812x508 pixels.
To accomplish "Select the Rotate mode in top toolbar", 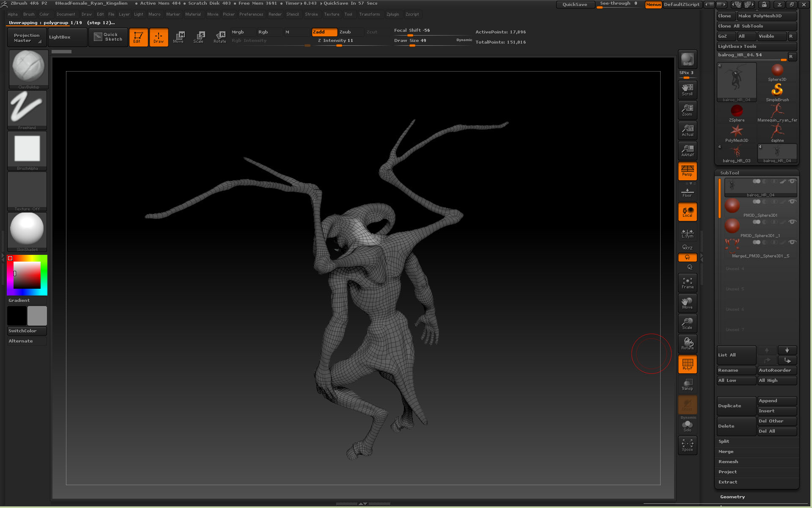I will click(219, 37).
